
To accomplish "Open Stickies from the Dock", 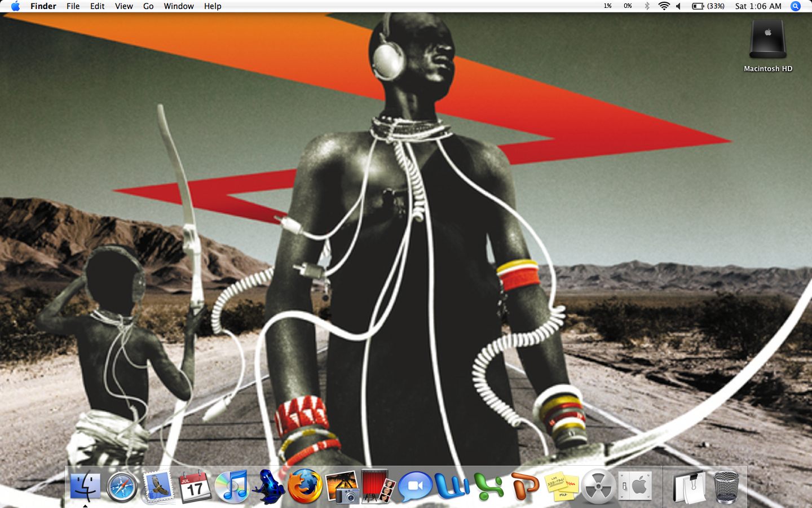I will pyautogui.click(x=562, y=486).
